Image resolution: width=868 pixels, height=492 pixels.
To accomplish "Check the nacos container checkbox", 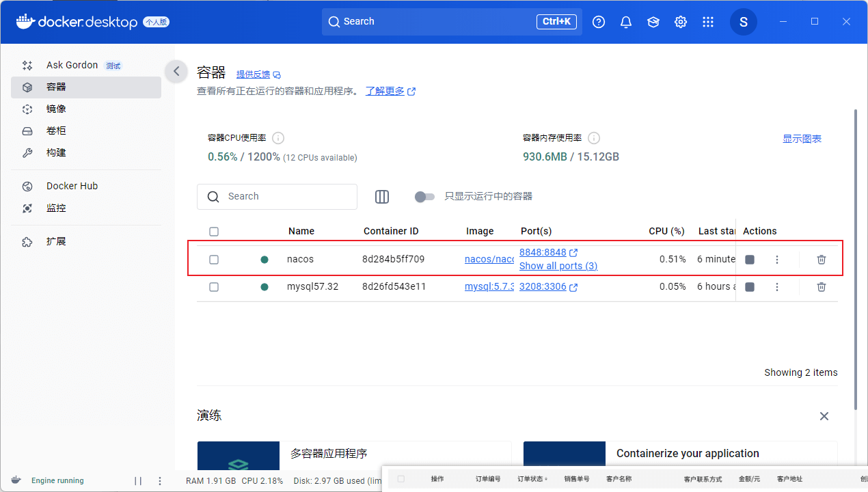I will click(214, 260).
